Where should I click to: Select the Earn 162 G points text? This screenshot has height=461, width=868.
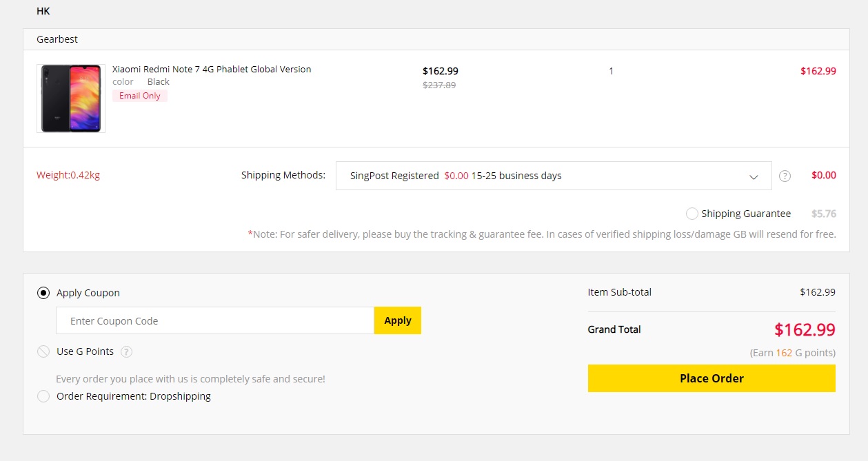(x=793, y=353)
